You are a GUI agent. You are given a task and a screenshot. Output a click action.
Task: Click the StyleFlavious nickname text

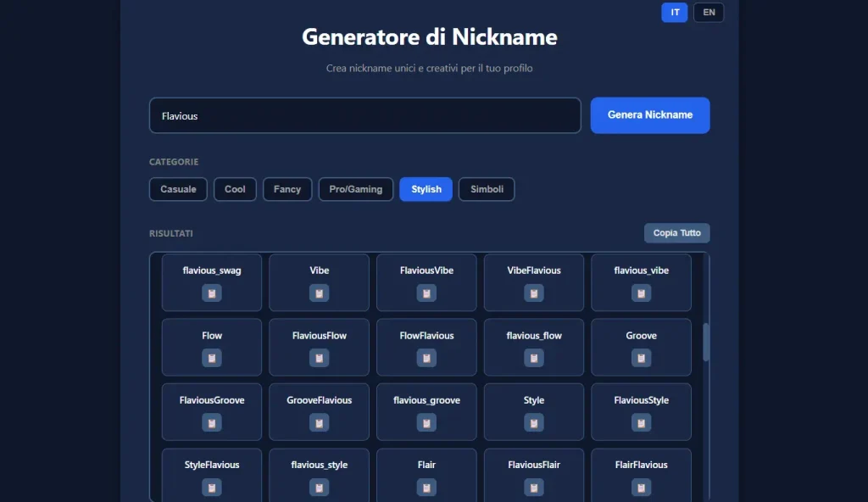pyautogui.click(x=211, y=465)
